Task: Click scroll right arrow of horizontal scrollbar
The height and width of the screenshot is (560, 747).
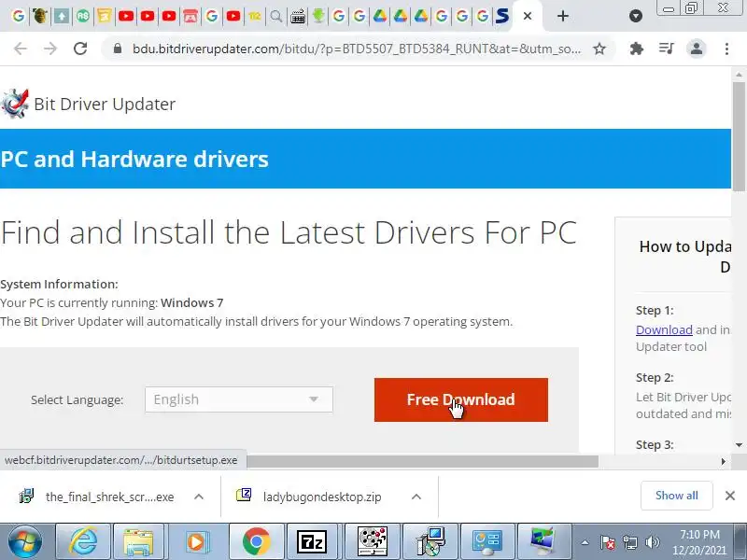Action: coord(723,461)
